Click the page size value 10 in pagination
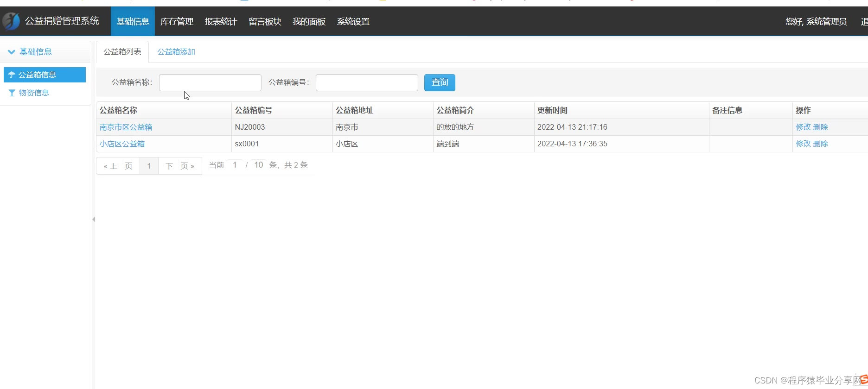This screenshot has height=389, width=868. [259, 165]
